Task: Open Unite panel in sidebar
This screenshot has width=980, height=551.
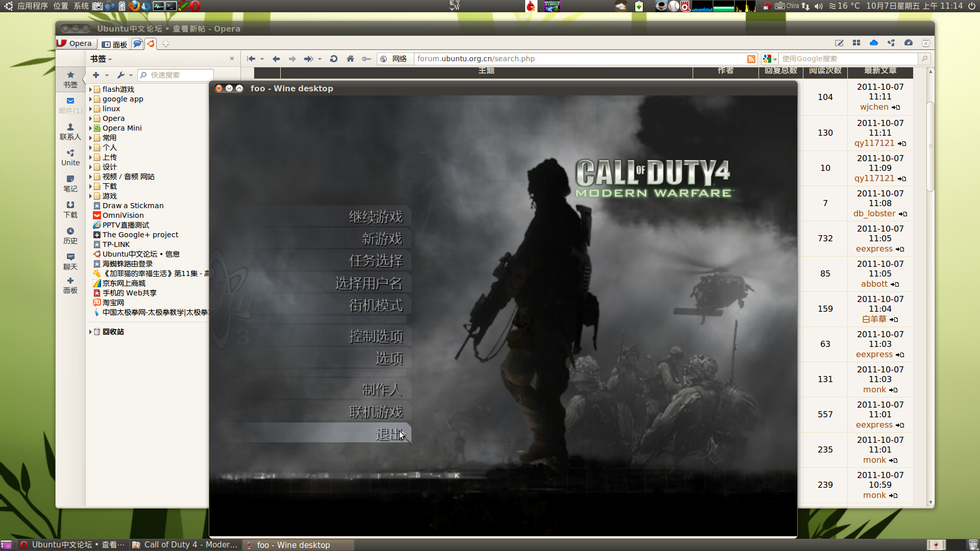Action: coord(70,157)
